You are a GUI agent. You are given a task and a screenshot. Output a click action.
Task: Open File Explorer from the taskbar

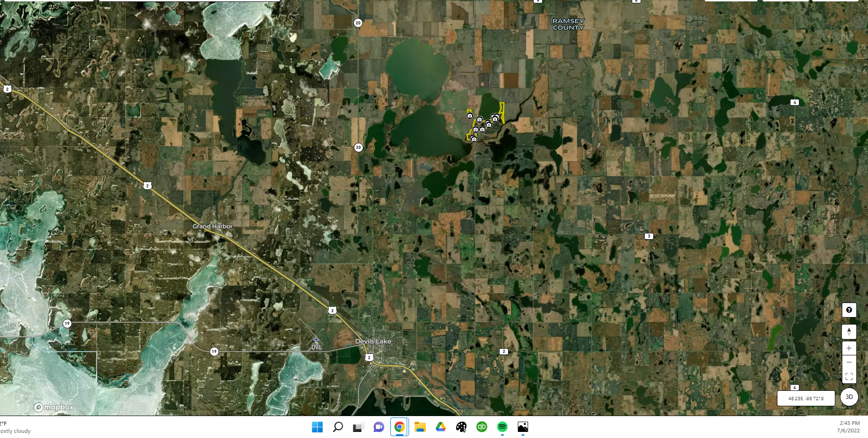click(x=420, y=427)
